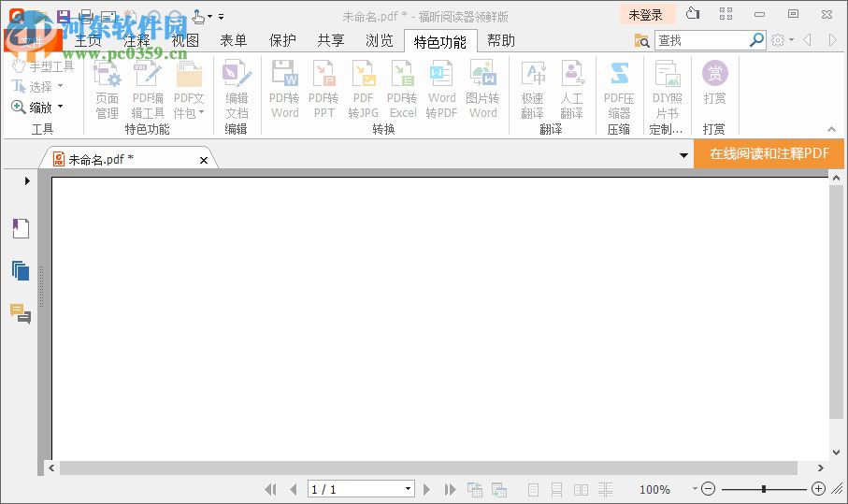Click the 打赏 reward icon
Screen dimensions: 848x504
click(x=714, y=82)
